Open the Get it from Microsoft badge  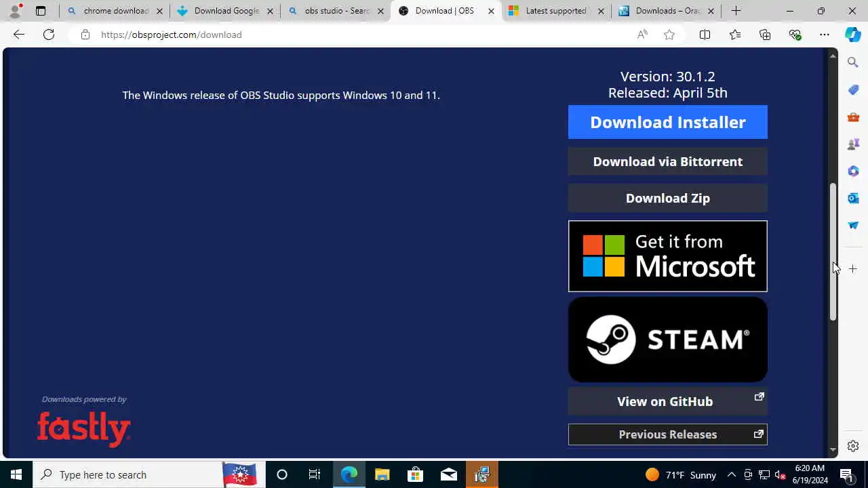click(x=667, y=256)
